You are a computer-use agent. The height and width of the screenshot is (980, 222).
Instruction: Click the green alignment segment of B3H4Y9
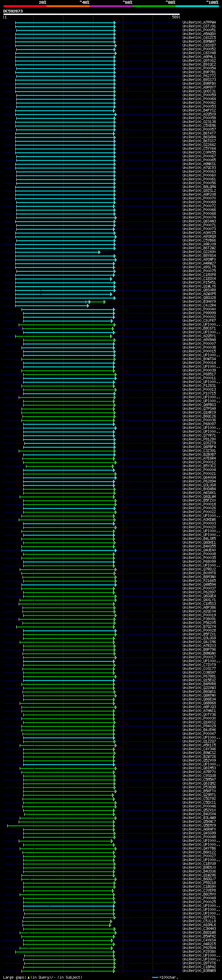98,302
